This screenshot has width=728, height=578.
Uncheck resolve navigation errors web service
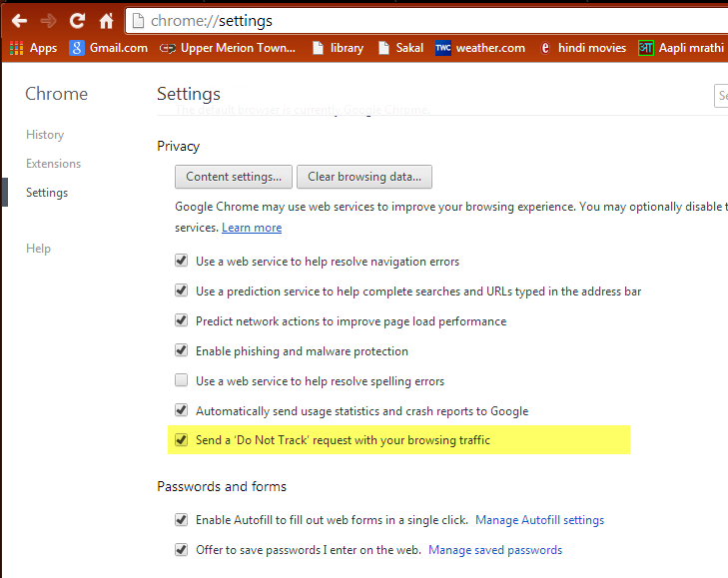pyautogui.click(x=181, y=261)
